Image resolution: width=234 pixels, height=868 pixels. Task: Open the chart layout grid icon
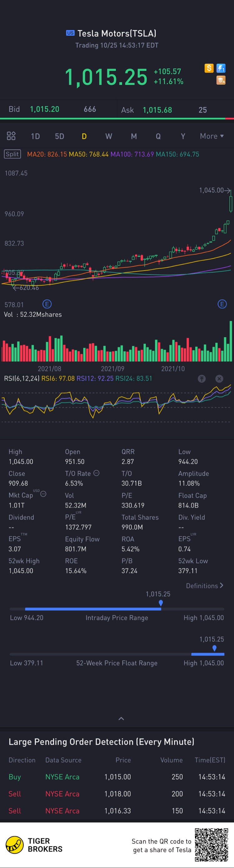pos(11,136)
